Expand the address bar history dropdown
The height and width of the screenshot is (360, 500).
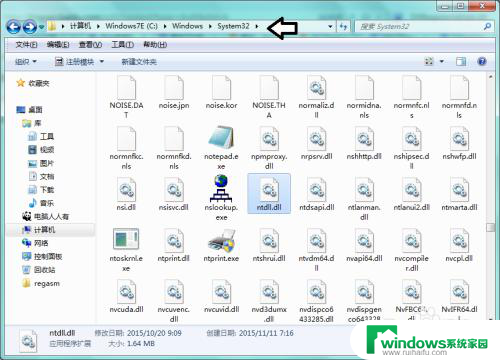point(330,26)
